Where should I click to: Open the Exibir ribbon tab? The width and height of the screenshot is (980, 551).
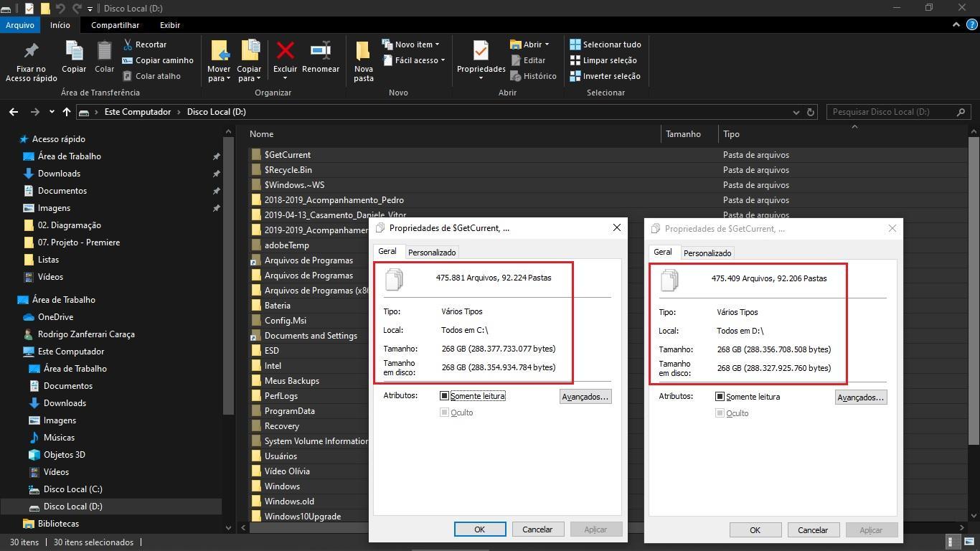170,25
